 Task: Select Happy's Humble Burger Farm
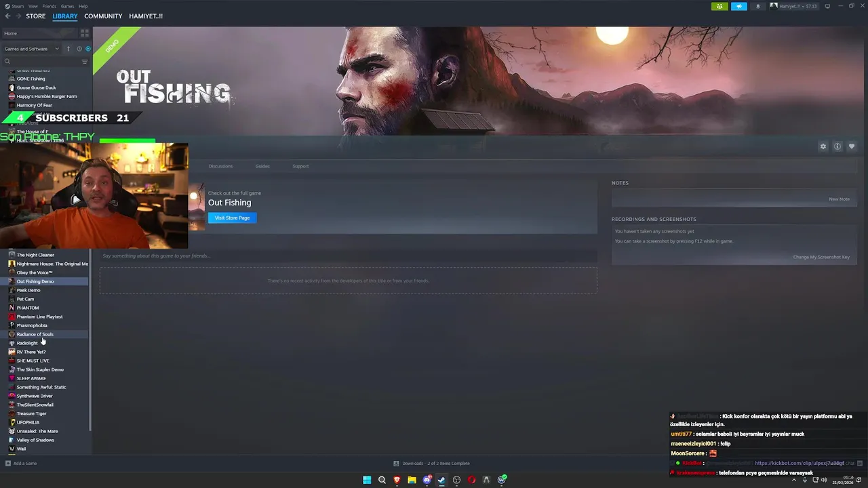[47, 96]
